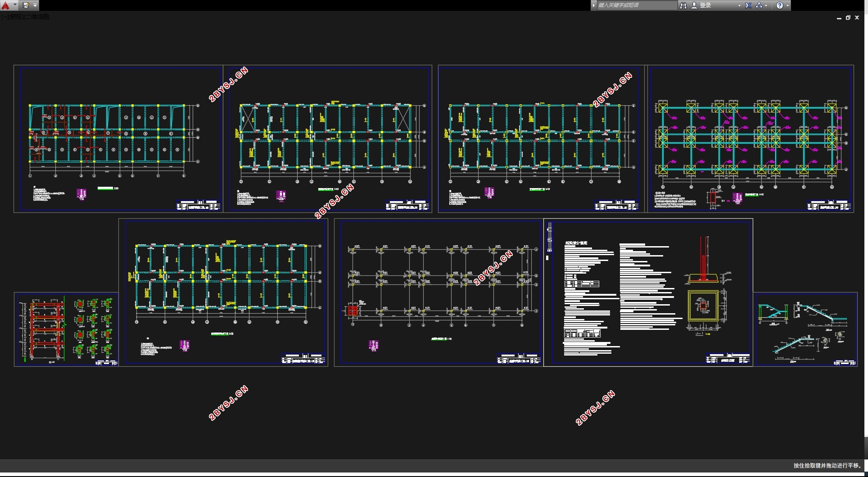868x477 pixels.
Task: Minimize the drawing window
Action: click(839, 18)
